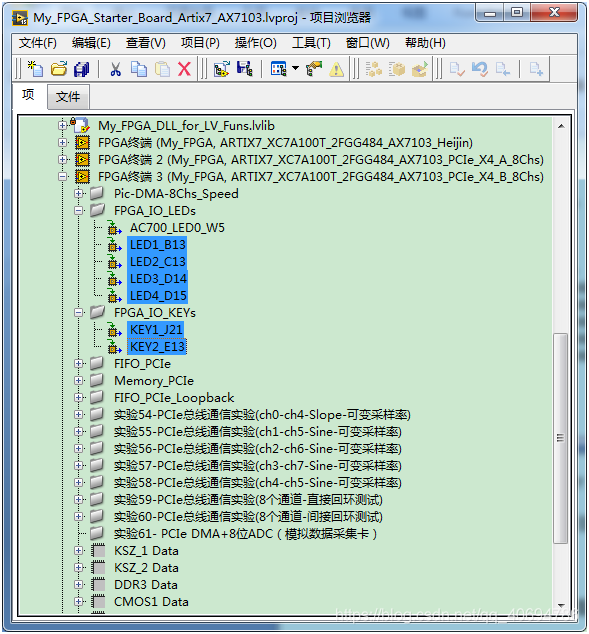
Task: Switch to the 项 tab
Action: (x=28, y=95)
